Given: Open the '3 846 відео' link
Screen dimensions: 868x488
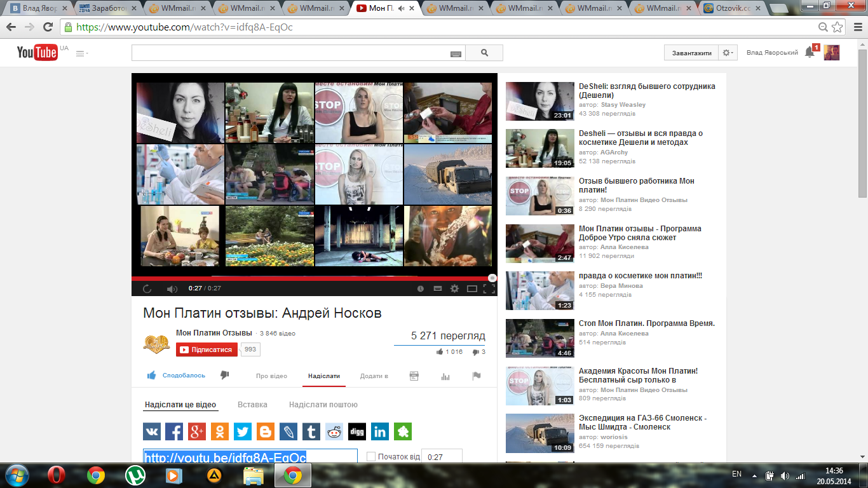Looking at the screenshot, I should [x=278, y=334].
